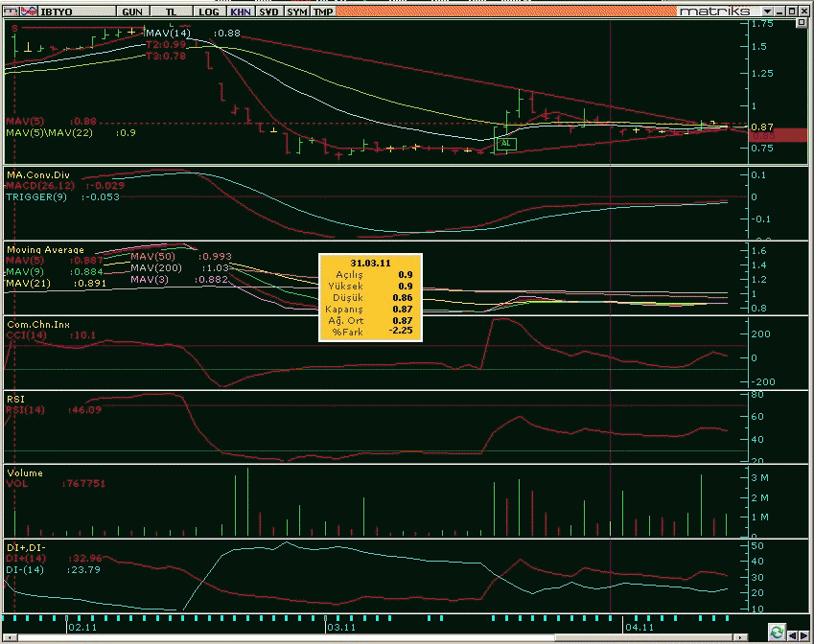Click the horizontal scrollbar left arrow
The image size is (814, 644).
(9, 637)
